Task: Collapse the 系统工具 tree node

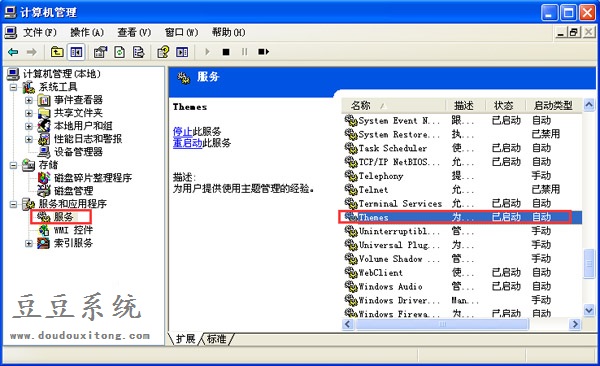Action: 13,87
